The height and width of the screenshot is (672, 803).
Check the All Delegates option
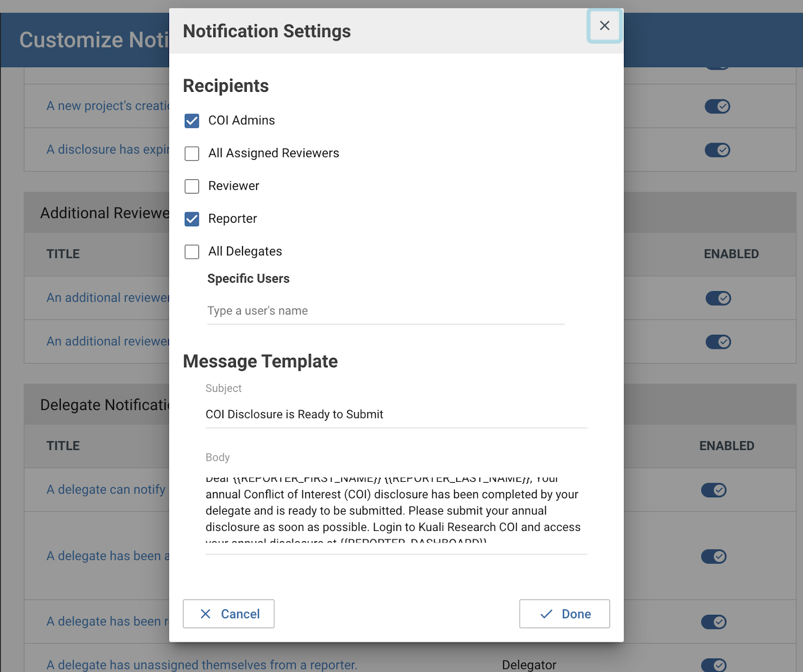click(192, 252)
